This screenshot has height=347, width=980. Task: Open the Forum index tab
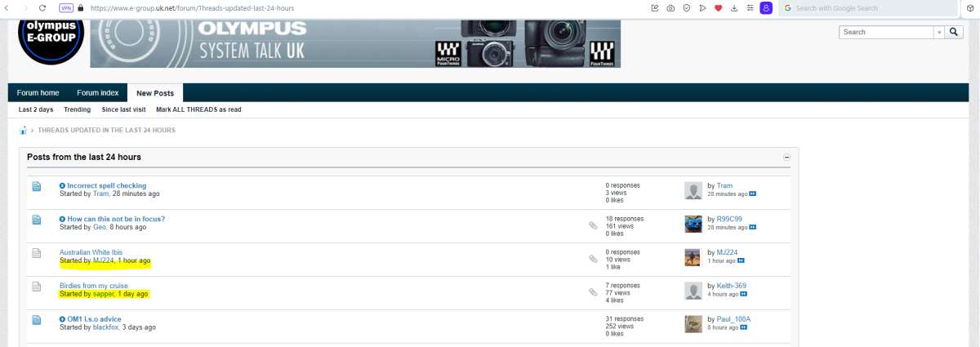98,93
